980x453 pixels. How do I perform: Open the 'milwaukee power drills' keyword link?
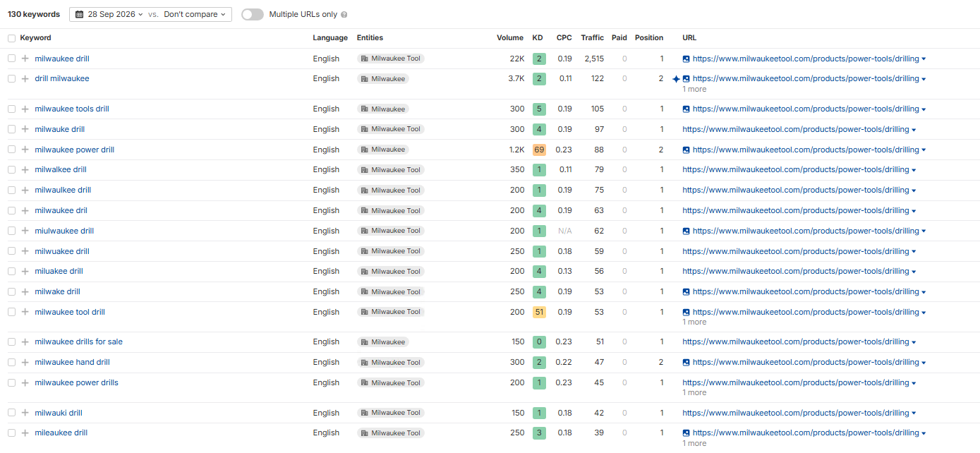(x=77, y=382)
